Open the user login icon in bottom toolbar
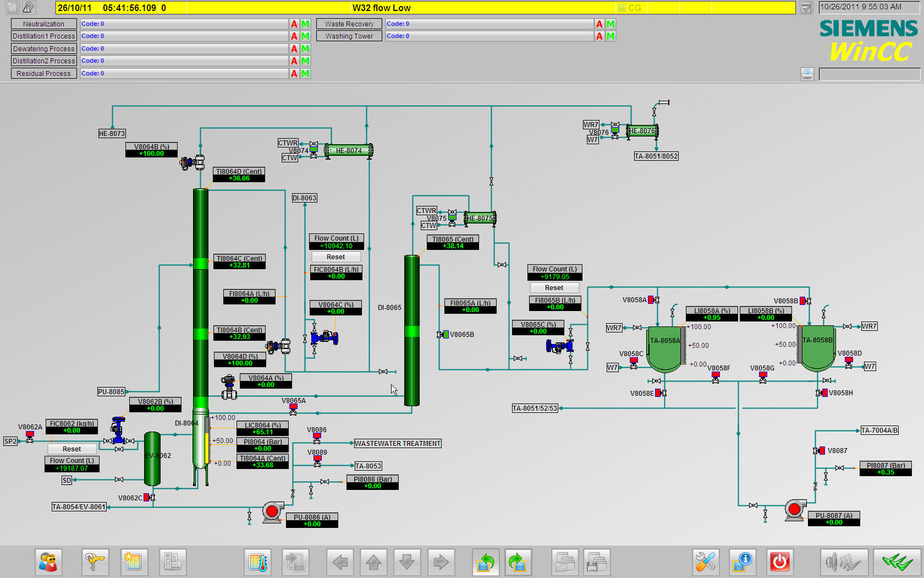 [x=48, y=562]
